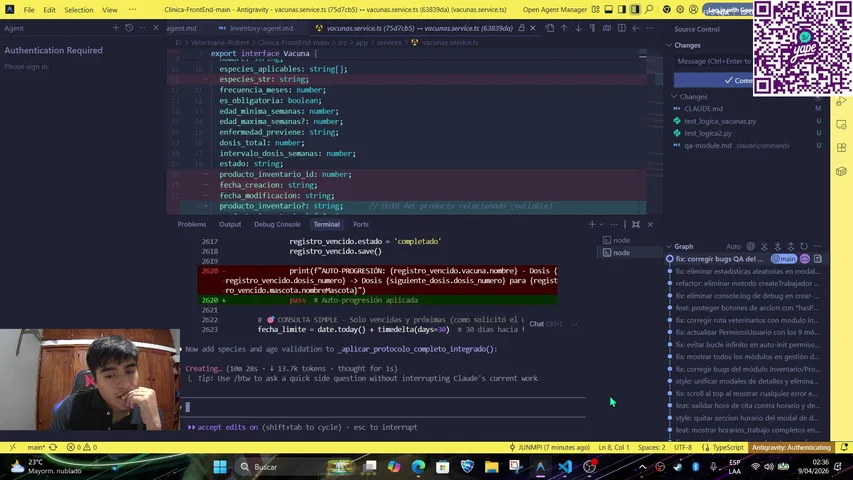Click the search magnifier in title bar
This screenshot has height=480, width=853.
click(x=649, y=9)
